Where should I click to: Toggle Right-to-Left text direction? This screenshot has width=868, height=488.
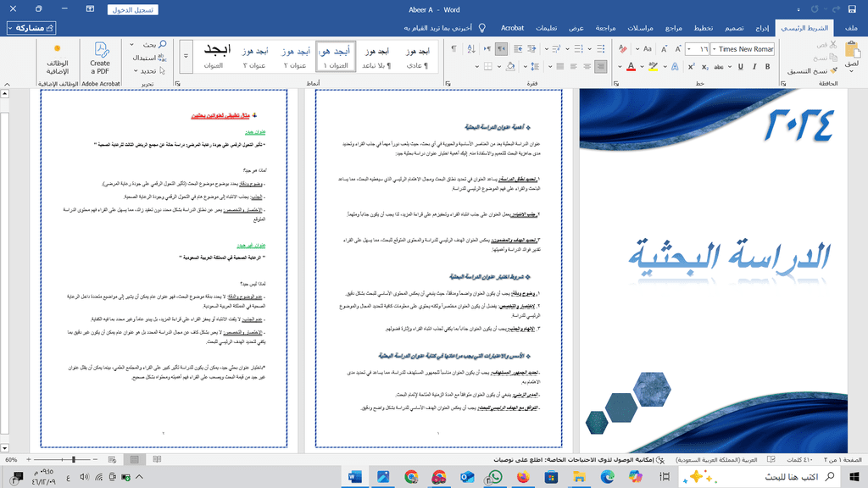click(501, 49)
